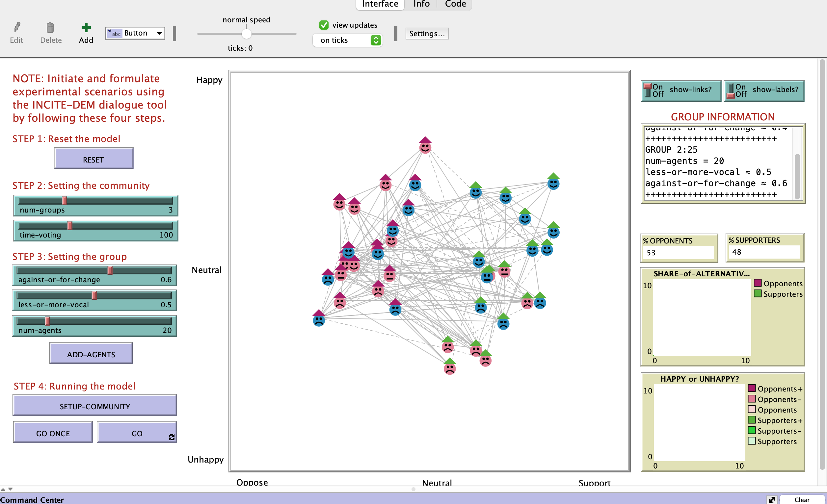Click the Supporters+ dark green legend swatch
The width and height of the screenshot is (827, 504).
click(x=752, y=420)
